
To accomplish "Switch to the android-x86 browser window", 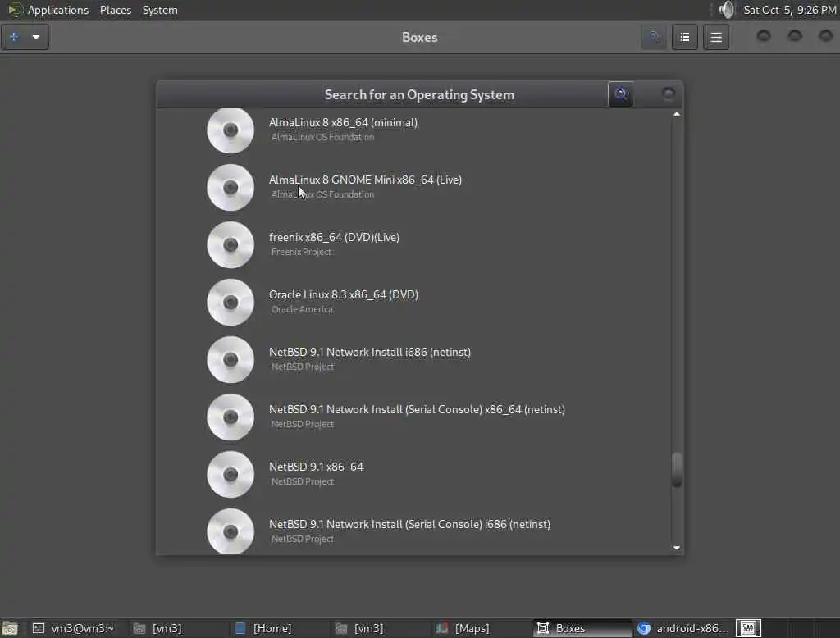I will tap(683, 628).
